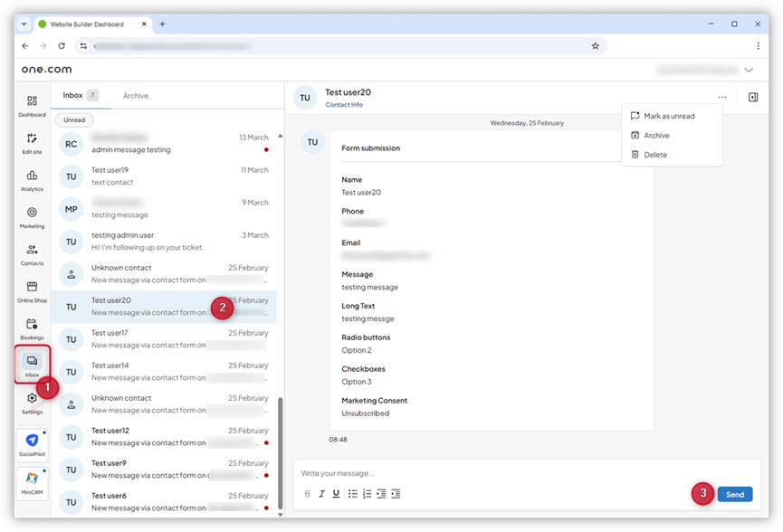
Task: Toggle the Unread filter chip
Action: (x=74, y=119)
